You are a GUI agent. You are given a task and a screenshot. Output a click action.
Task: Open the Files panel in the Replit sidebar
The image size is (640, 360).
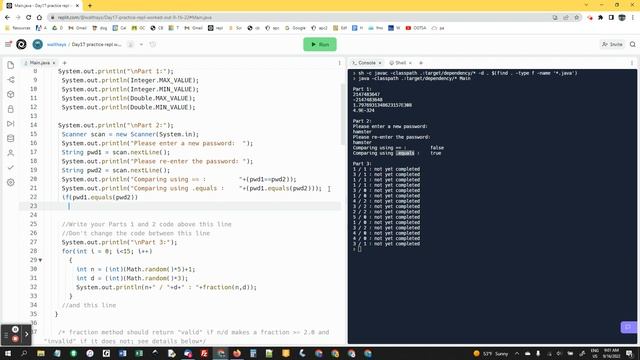coord(11,65)
